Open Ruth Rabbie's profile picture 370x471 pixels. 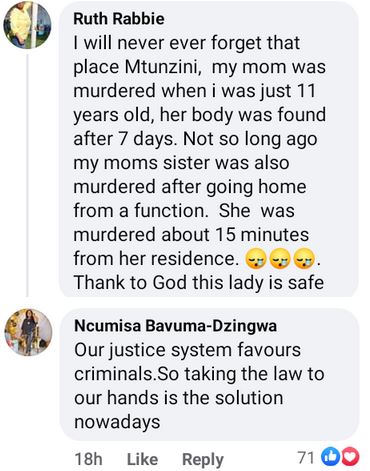(x=27, y=25)
